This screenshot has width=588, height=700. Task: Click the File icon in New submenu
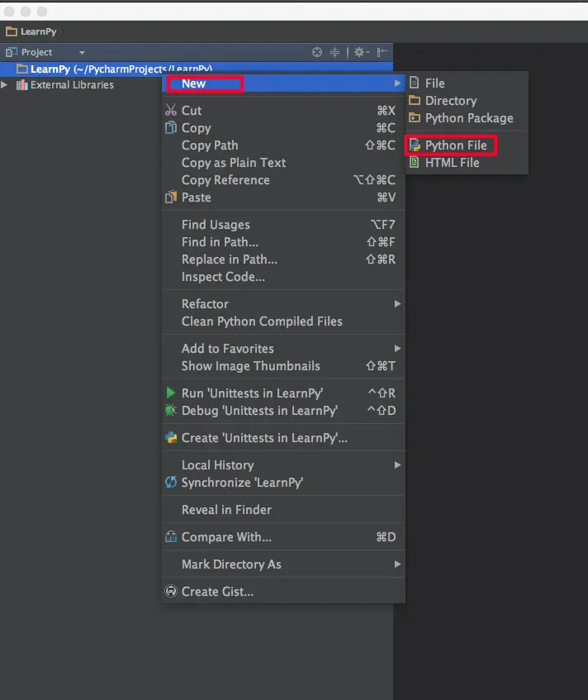pyautogui.click(x=415, y=83)
